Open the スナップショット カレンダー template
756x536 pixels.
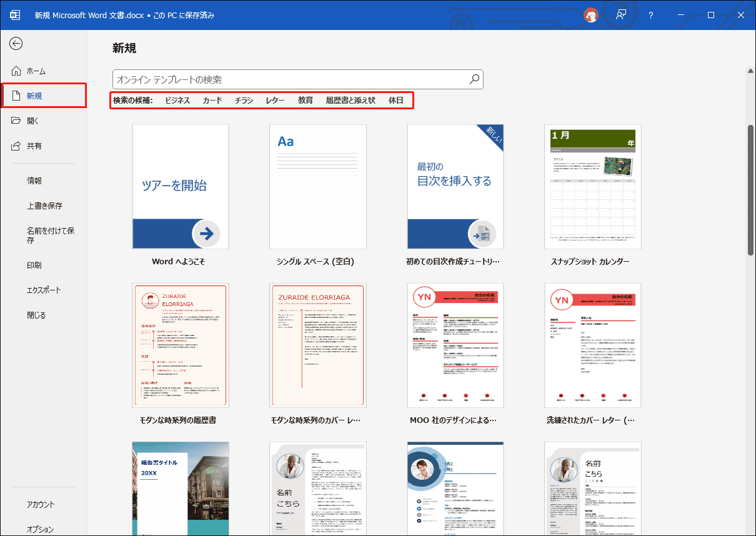tap(593, 186)
